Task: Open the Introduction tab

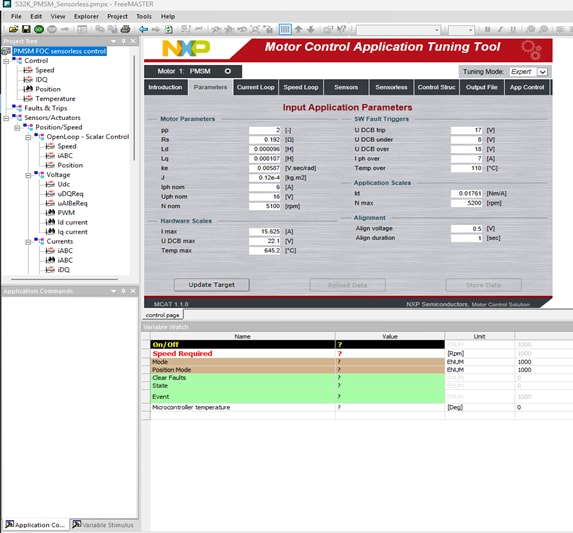Action: (x=165, y=87)
